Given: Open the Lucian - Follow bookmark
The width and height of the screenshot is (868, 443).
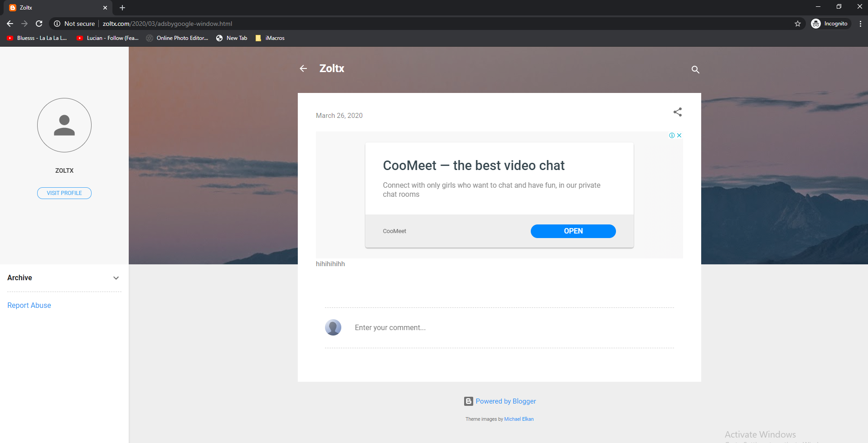Looking at the screenshot, I should pos(108,38).
